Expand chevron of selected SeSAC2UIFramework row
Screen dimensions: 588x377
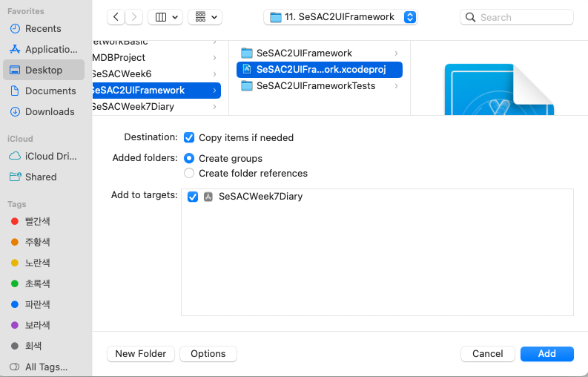[214, 91]
